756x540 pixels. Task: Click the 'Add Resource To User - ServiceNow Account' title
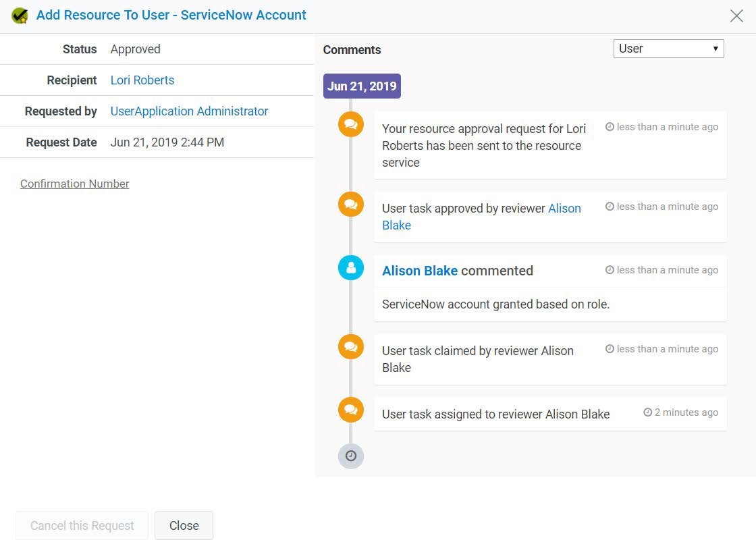(171, 16)
